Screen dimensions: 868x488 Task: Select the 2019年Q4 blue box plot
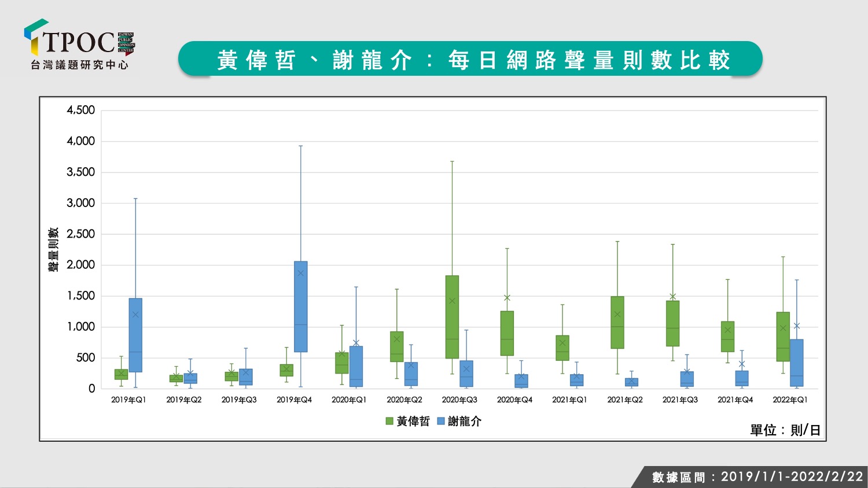[301, 306]
